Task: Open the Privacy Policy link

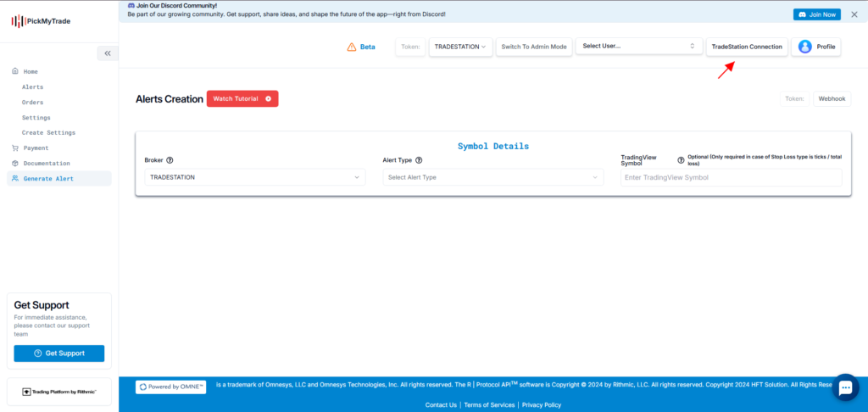Action: point(542,405)
